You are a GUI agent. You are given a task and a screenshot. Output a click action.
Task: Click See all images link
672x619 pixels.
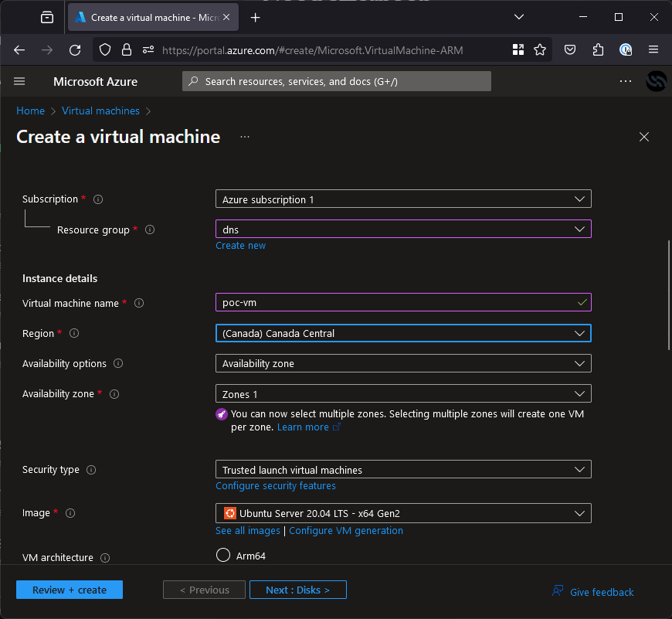pos(248,531)
